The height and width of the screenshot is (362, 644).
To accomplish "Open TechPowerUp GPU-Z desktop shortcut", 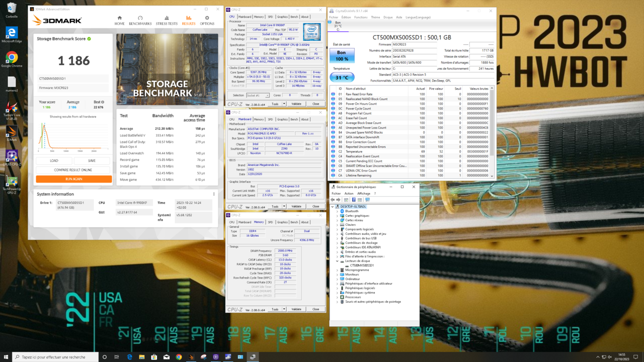I will click(12, 184).
